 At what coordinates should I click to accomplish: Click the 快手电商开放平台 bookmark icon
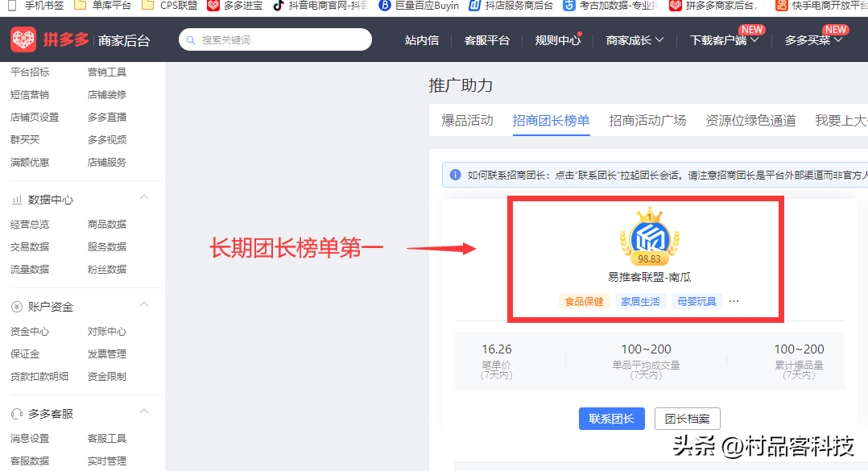click(x=782, y=6)
